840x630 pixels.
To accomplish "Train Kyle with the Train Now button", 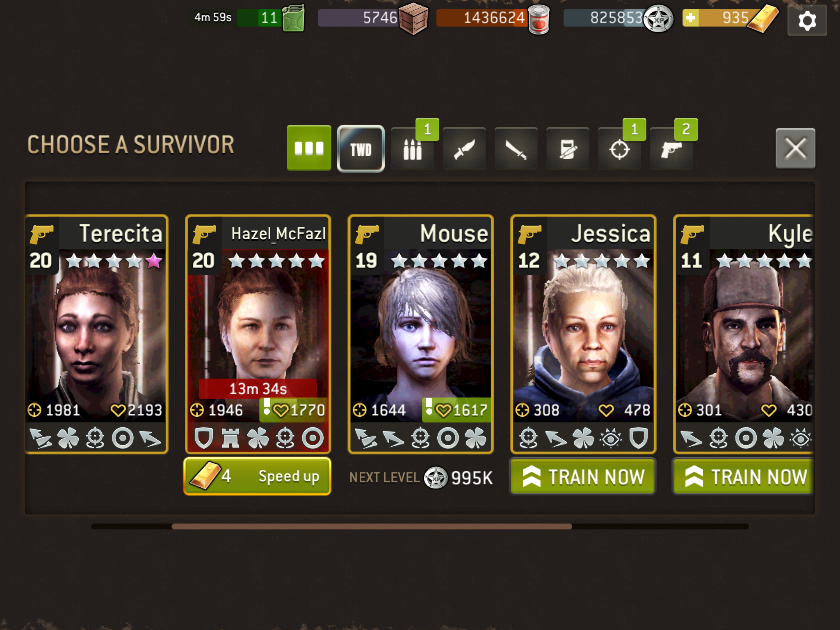I will (743, 476).
